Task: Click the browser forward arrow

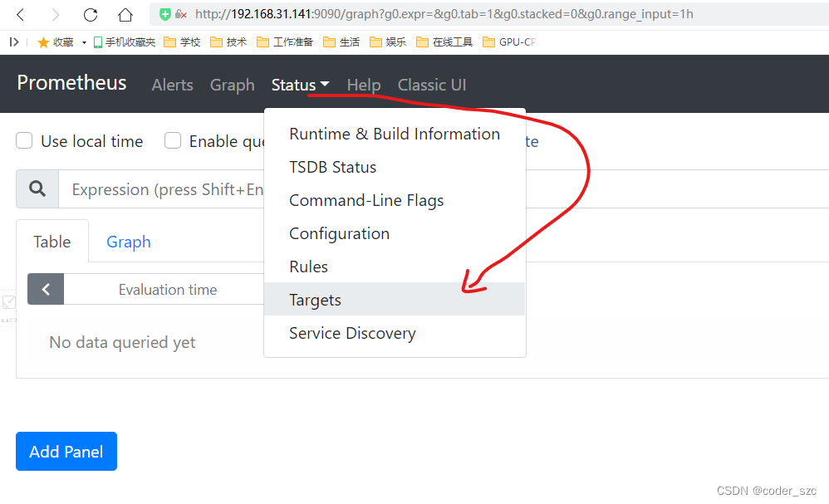Action: point(55,15)
